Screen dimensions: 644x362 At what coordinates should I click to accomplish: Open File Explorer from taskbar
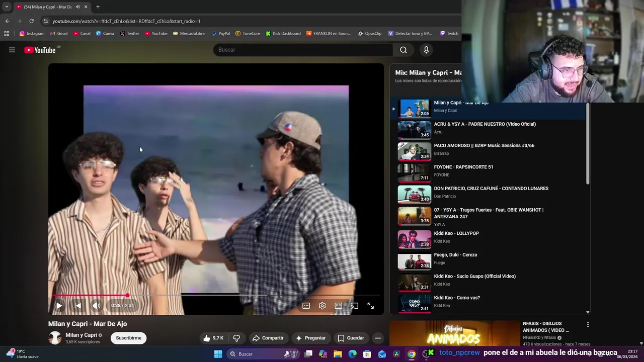click(x=338, y=354)
